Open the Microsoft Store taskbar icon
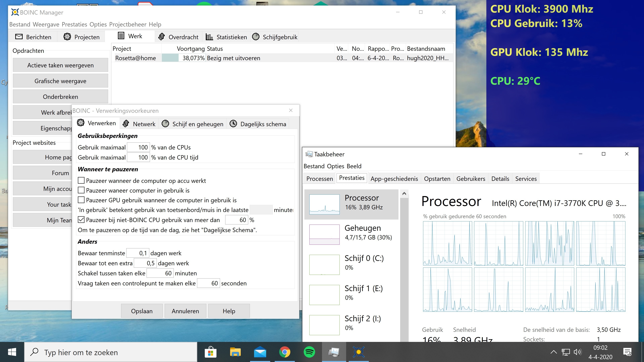 pos(210,352)
